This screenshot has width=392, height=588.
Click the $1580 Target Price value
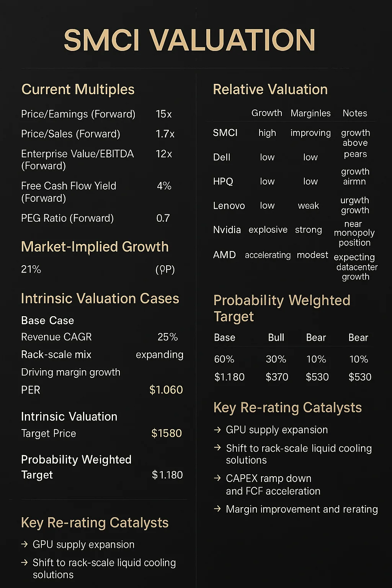pyautogui.click(x=167, y=433)
